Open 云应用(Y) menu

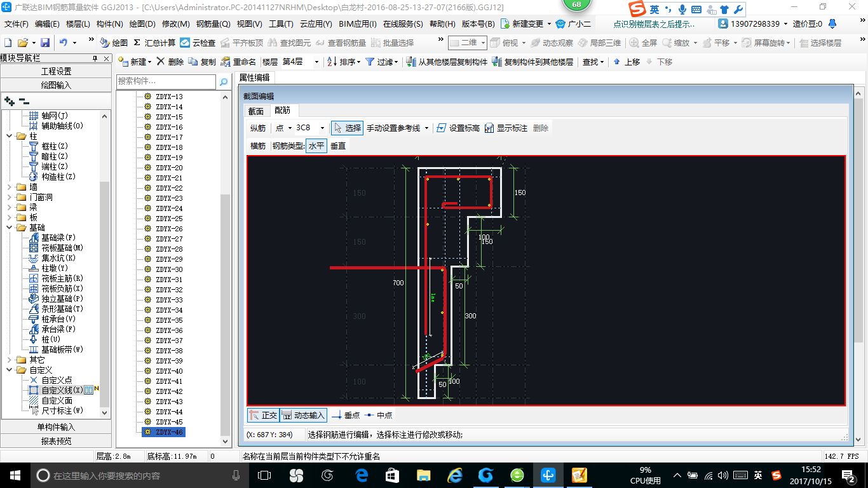[316, 24]
